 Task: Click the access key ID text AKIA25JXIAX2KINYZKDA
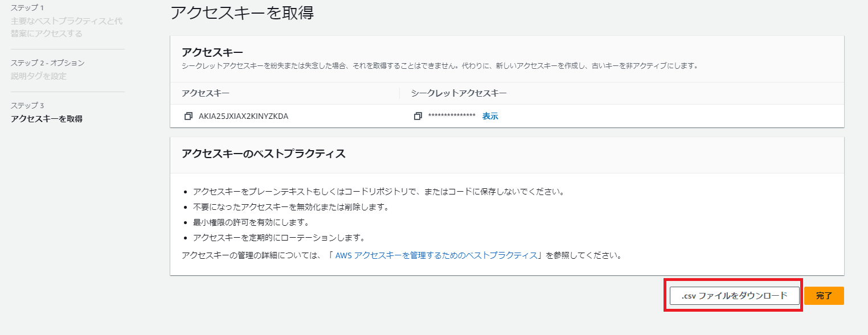point(243,116)
